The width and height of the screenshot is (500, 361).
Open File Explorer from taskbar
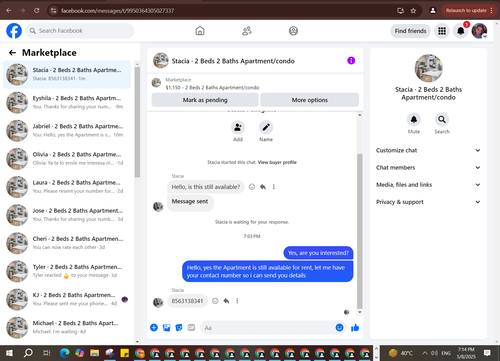(x=95, y=353)
